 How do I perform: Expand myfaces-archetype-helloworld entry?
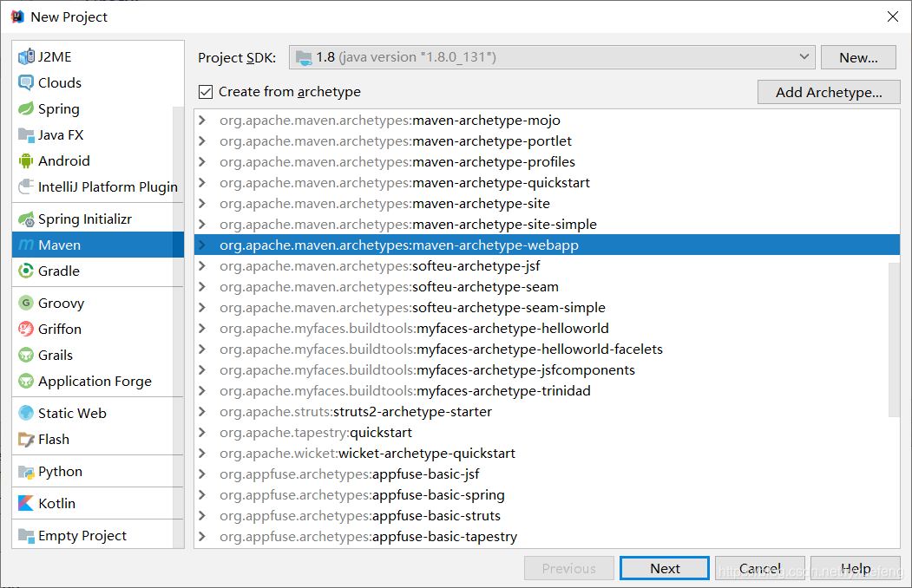click(x=202, y=329)
